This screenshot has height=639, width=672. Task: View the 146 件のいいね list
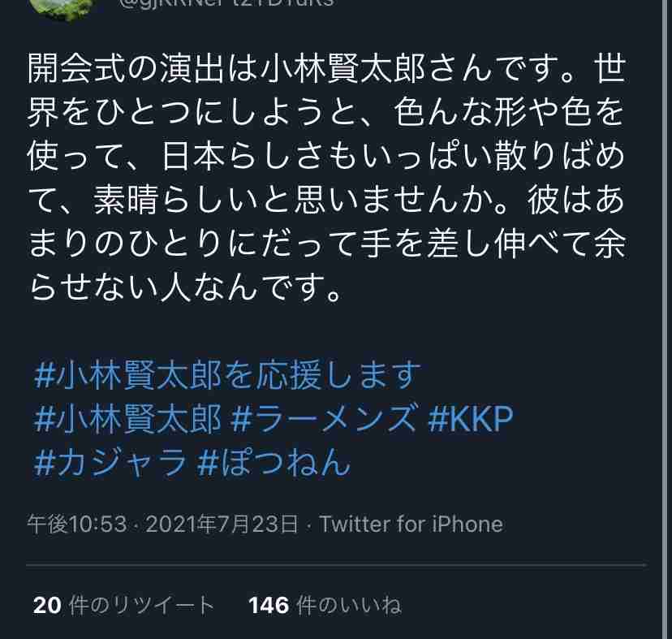(x=325, y=605)
